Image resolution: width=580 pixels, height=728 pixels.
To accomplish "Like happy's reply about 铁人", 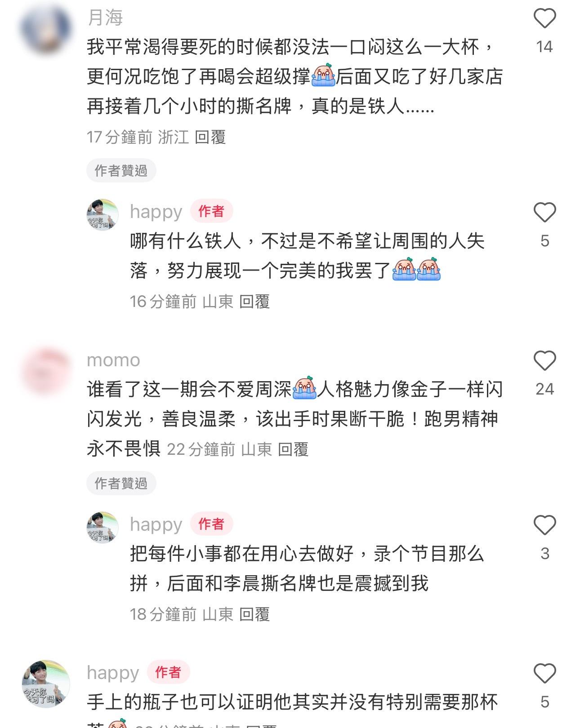I will 544,213.
